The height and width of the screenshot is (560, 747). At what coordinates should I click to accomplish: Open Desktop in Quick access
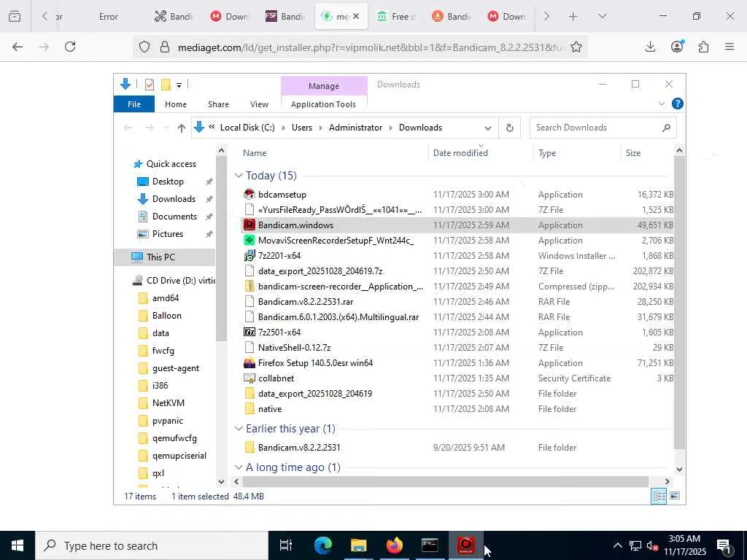click(x=168, y=182)
